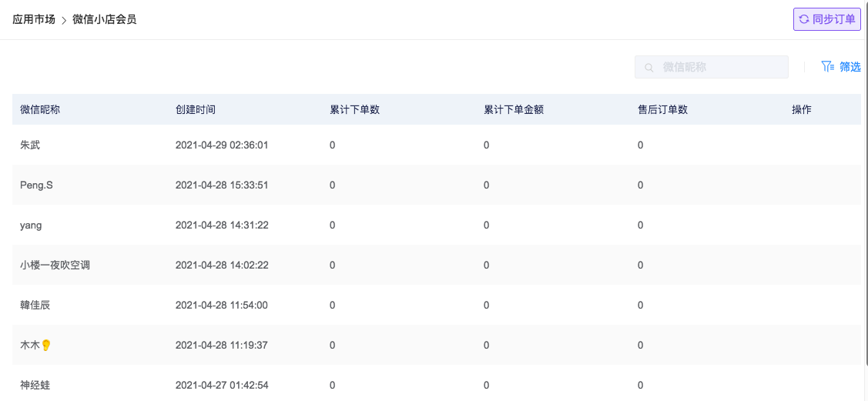The height and width of the screenshot is (401, 868).
Task: Select the 小楼一夜吹空调 row
Action: (x=436, y=265)
